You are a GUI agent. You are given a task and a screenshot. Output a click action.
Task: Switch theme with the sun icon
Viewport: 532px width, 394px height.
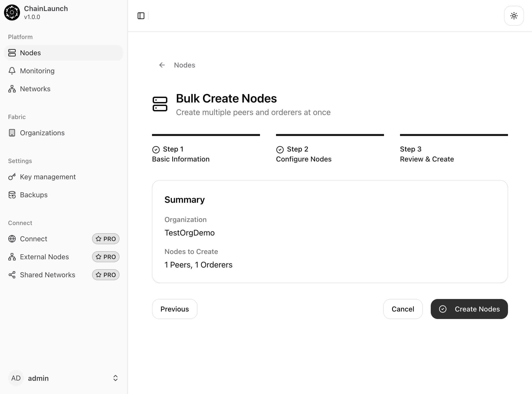(x=514, y=16)
